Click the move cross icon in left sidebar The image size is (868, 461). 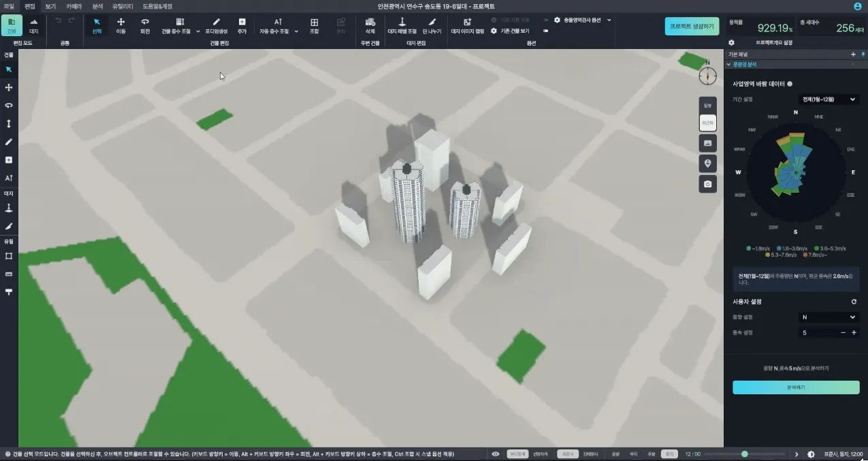9,88
